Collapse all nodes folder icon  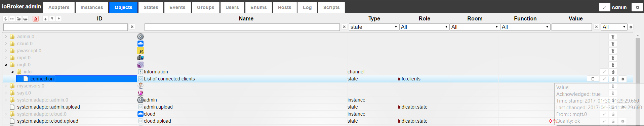point(19,19)
